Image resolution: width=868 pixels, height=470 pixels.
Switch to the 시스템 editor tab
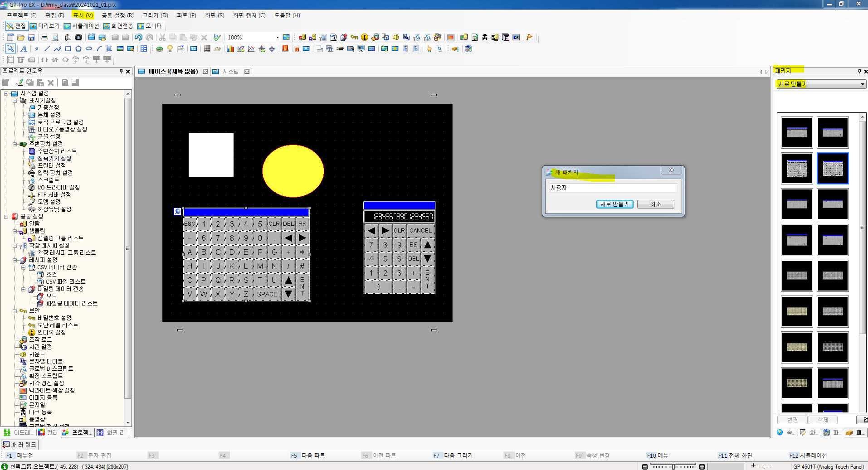[x=230, y=71]
